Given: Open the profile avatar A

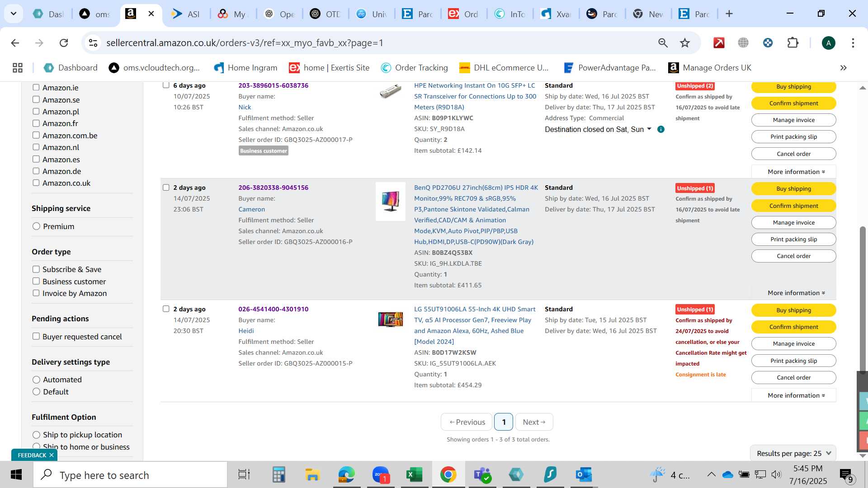Looking at the screenshot, I should [x=828, y=43].
